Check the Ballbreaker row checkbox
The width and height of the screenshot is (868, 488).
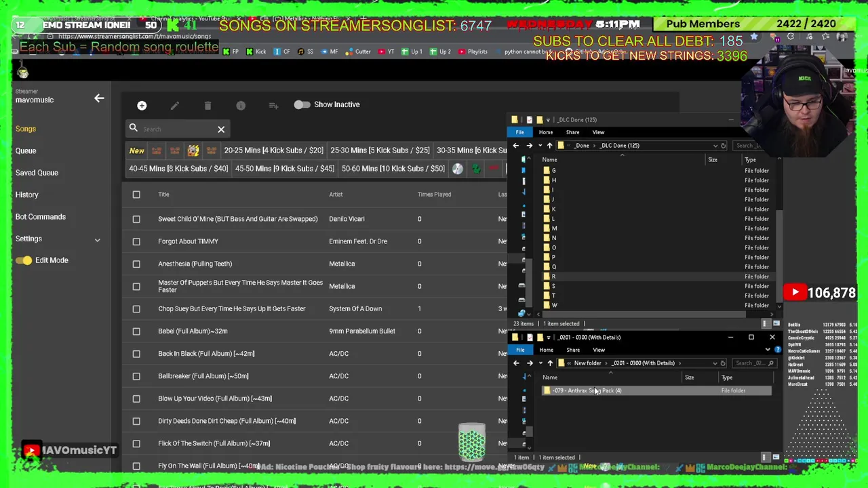pos(136,376)
